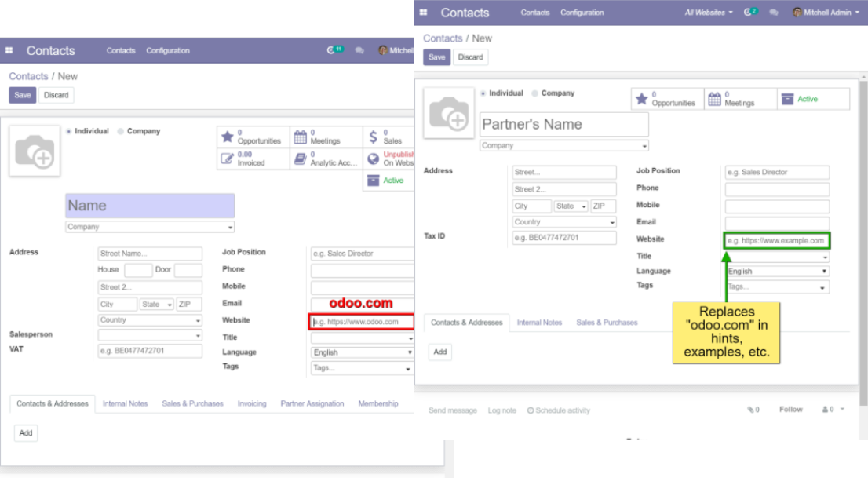Switch to Sales & Purchases tab in right window
868x478 pixels.
[607, 323]
